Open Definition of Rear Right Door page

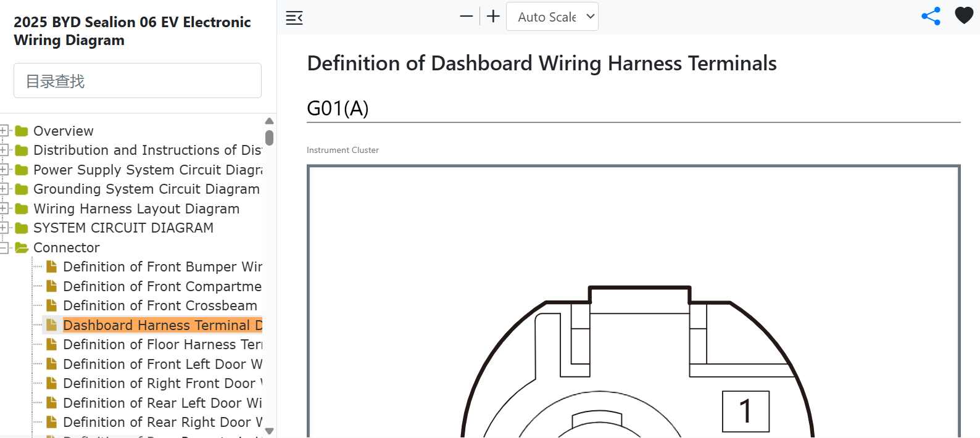coord(162,422)
